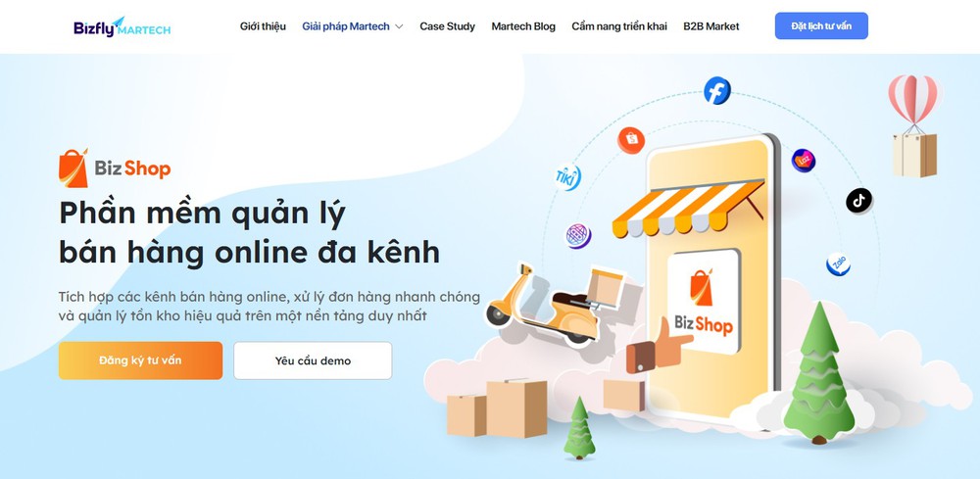Screen dimensions: 980x479
Task: Click the BizShop logo on phone screen
Action: tap(704, 302)
